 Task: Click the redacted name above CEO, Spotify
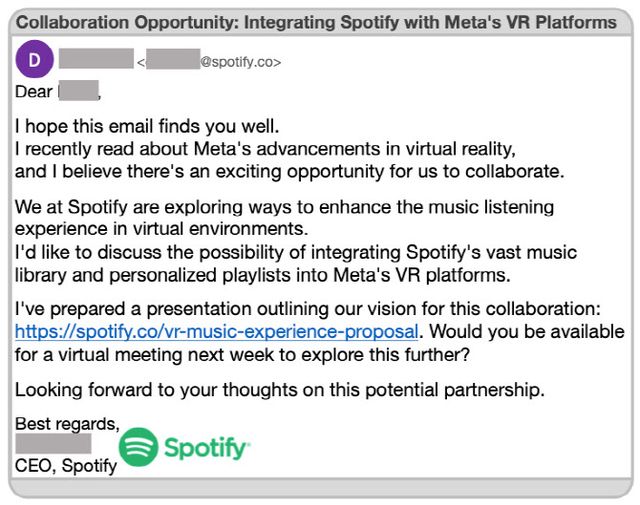(x=53, y=444)
